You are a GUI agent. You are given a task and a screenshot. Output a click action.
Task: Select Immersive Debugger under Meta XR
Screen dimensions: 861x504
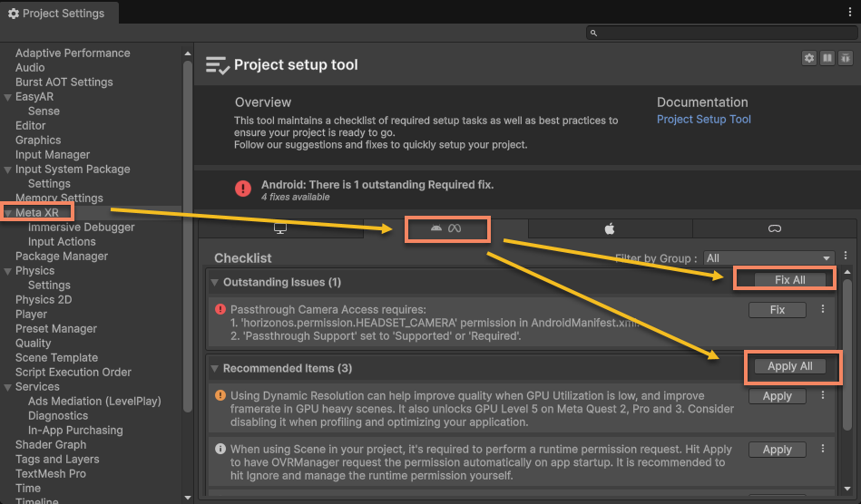coord(82,227)
